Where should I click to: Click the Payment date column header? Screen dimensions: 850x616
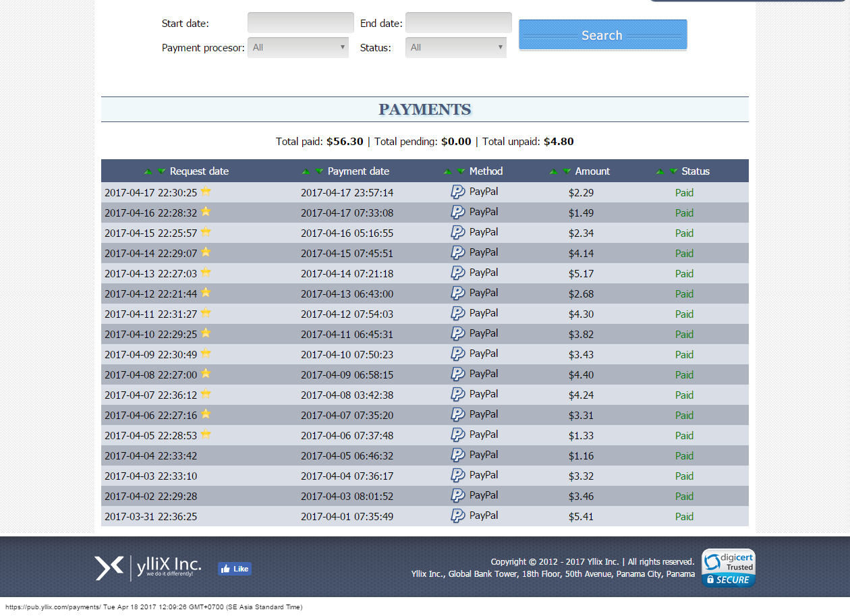pos(358,171)
